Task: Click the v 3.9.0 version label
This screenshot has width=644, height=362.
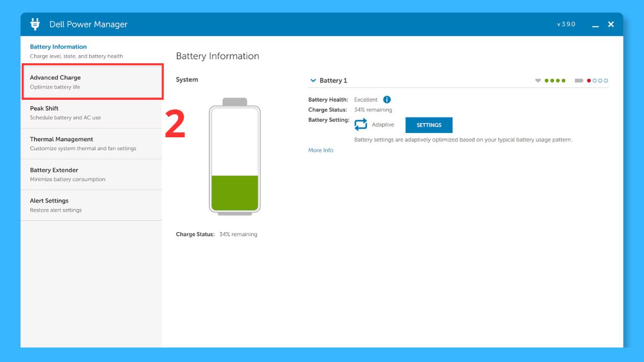Action: (x=566, y=24)
